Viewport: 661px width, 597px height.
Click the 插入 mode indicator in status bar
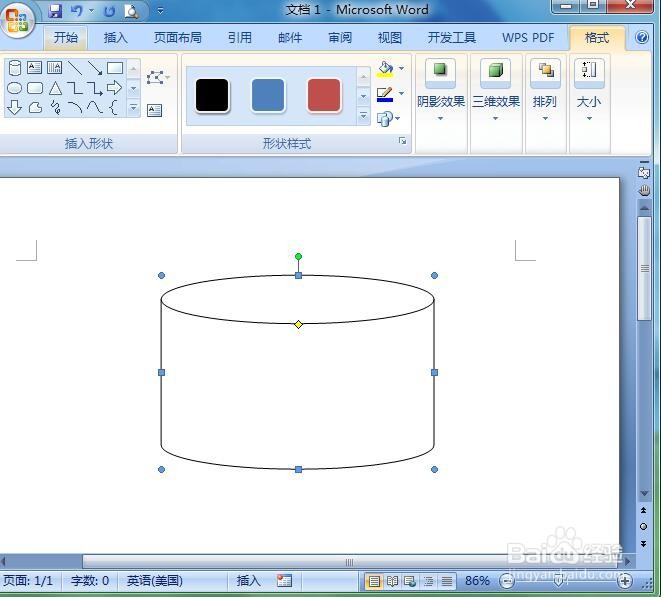click(248, 581)
